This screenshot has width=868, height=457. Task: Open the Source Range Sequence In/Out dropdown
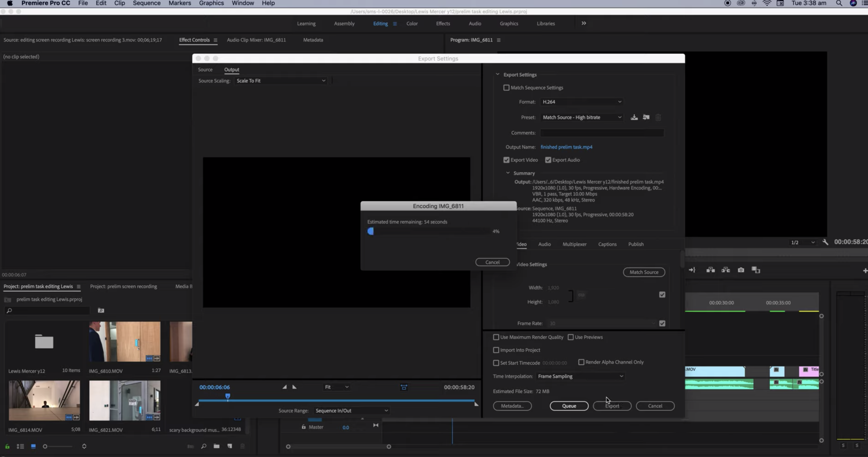point(351,411)
